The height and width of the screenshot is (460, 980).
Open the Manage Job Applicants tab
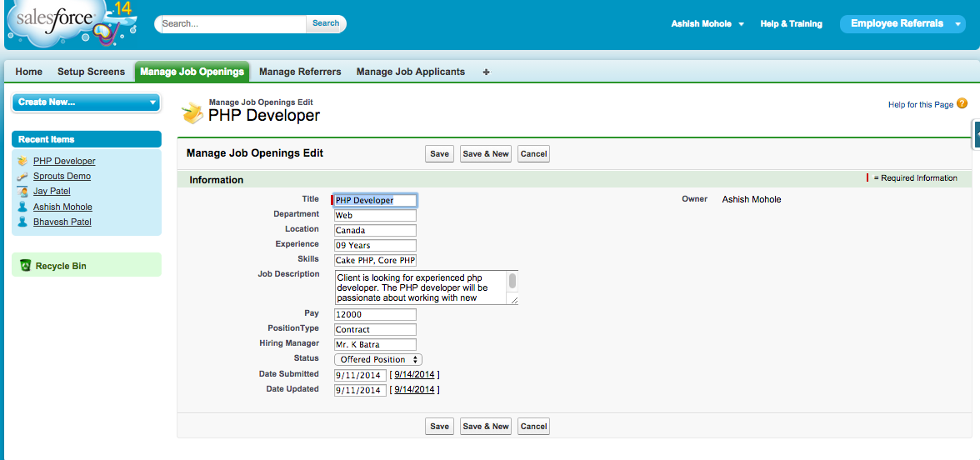pos(410,72)
